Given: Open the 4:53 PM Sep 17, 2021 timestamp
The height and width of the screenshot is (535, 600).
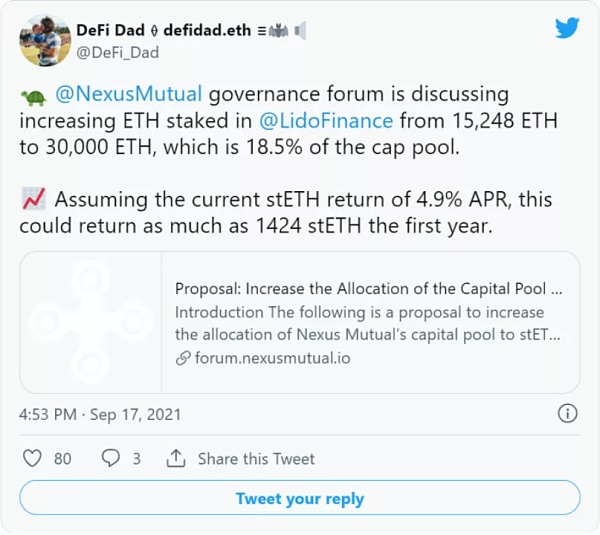Looking at the screenshot, I should click(100, 414).
